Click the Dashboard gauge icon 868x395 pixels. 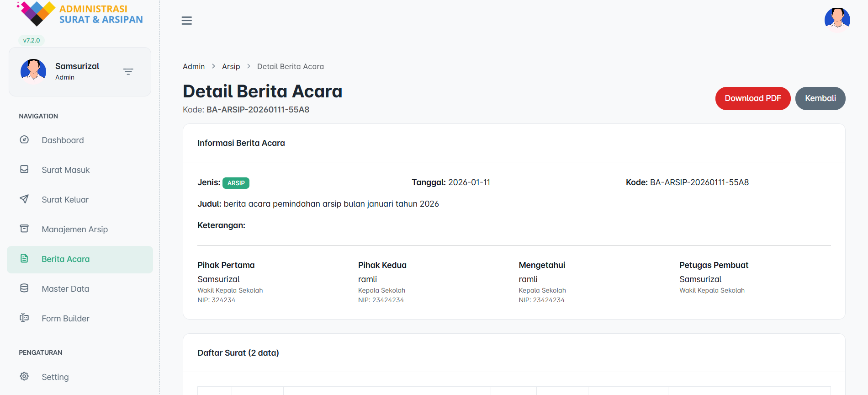[24, 140]
